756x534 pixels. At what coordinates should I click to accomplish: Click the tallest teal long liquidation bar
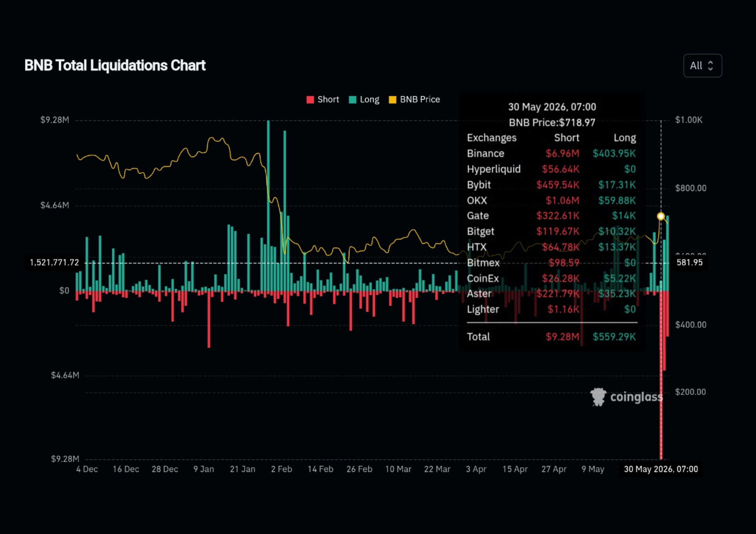[268, 205]
